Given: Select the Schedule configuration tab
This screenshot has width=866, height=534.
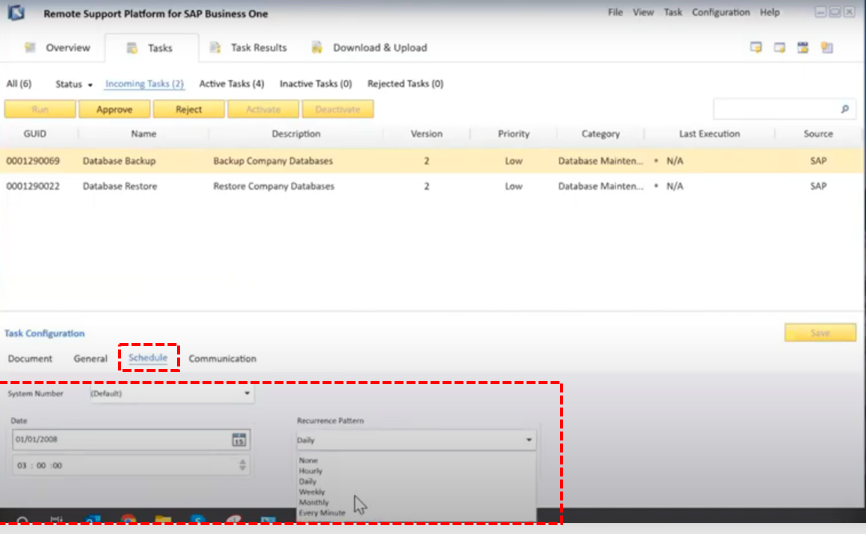Looking at the screenshot, I should pyautogui.click(x=148, y=358).
